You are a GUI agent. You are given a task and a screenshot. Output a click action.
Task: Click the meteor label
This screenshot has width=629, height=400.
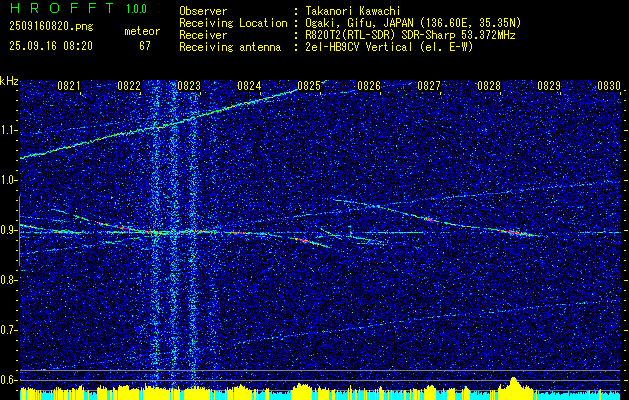(142, 31)
